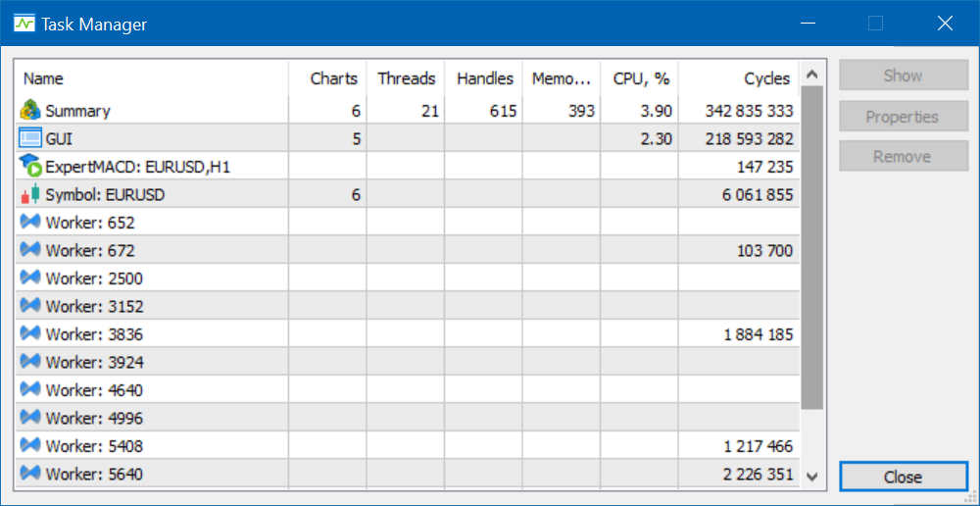Click the scrollbar up arrow
980x506 pixels.
811,75
